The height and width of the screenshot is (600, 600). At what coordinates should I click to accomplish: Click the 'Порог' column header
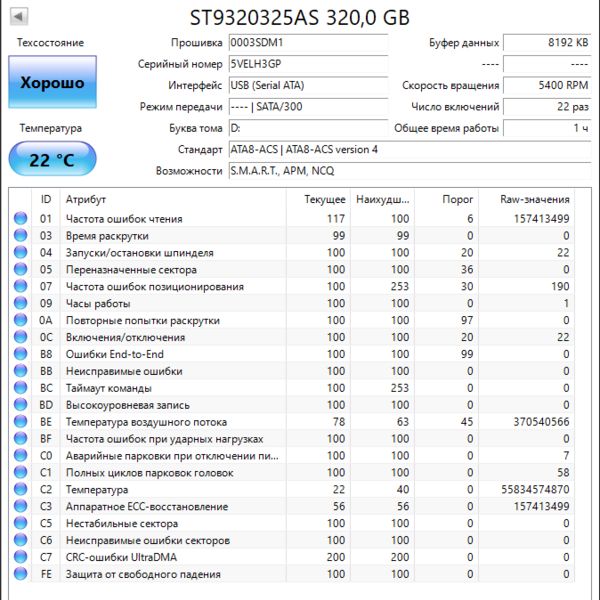click(x=447, y=199)
